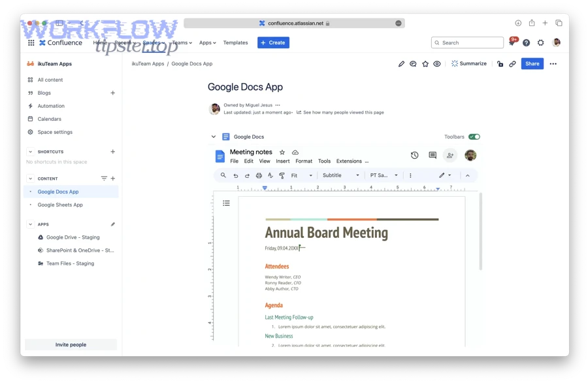Click the Summarize button

pyautogui.click(x=468, y=64)
